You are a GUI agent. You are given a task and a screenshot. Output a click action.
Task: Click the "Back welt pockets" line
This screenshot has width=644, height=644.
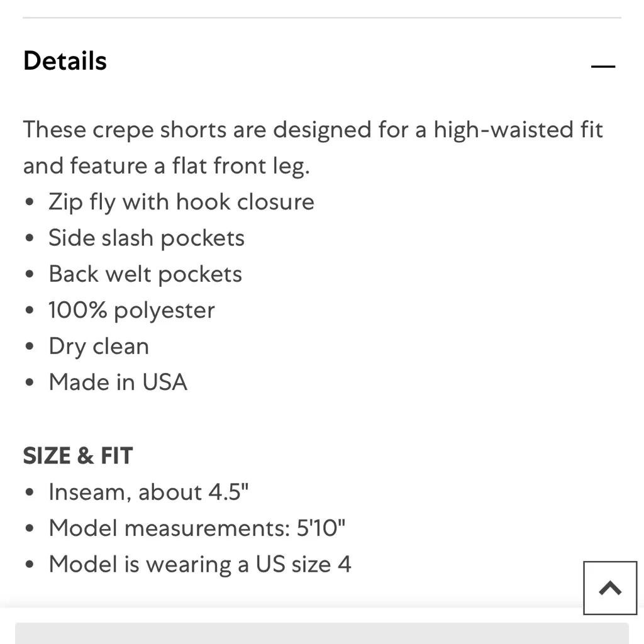pyautogui.click(x=145, y=274)
